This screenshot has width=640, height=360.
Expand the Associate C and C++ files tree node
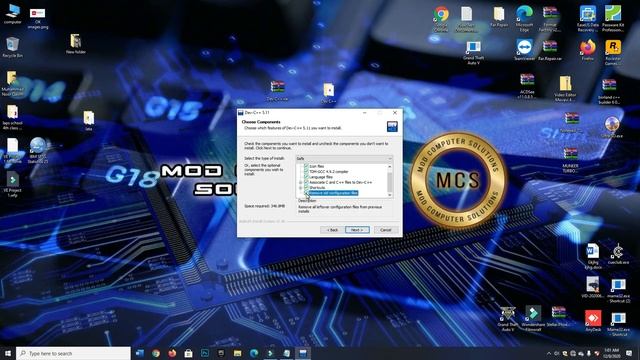(x=300, y=182)
